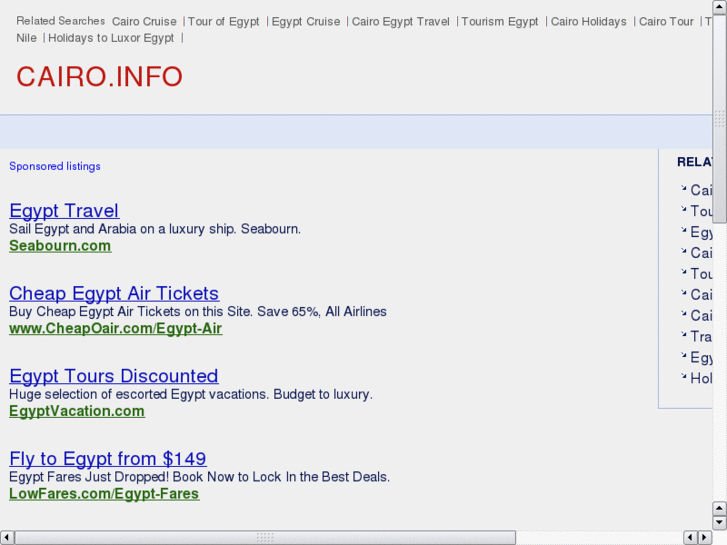The height and width of the screenshot is (545, 727).
Task: Open Fly to Egypt from $149 headline
Action: 108,458
